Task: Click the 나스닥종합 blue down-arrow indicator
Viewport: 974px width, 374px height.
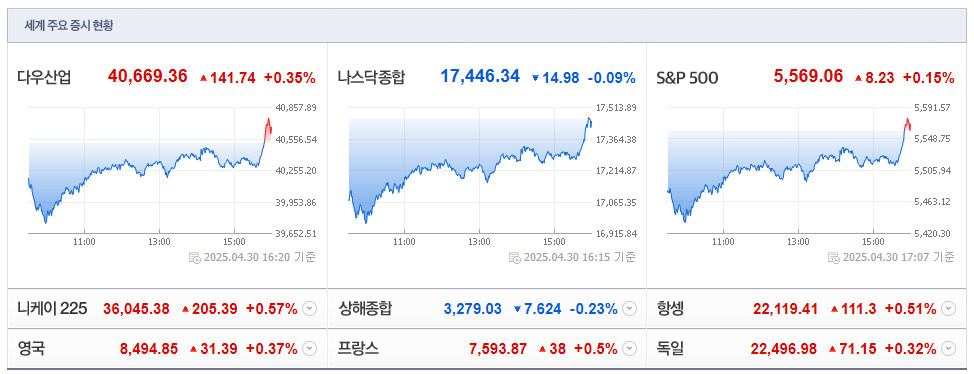Action: 535,78
